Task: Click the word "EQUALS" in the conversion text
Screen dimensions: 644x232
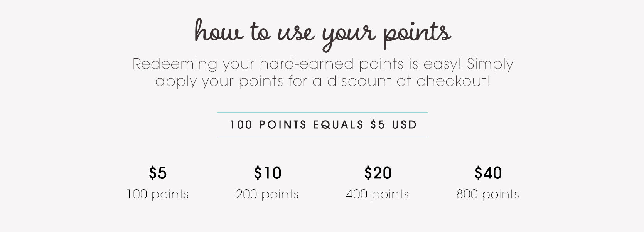Action: (338, 125)
